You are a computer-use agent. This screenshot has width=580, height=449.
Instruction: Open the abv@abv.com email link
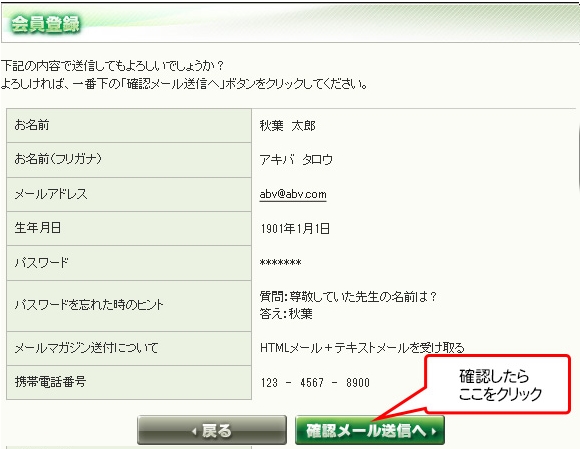(293, 194)
